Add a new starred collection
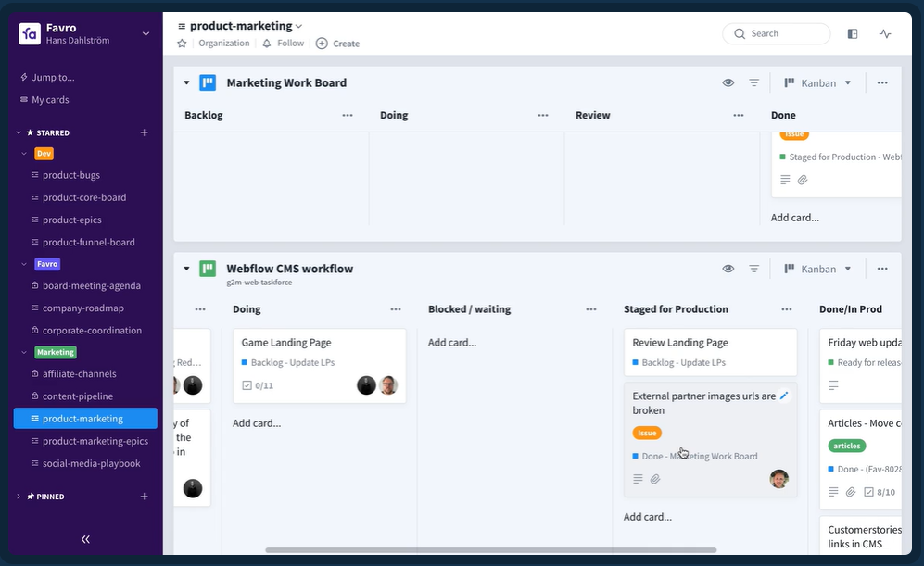Viewport: 924px width, 566px height. [x=144, y=132]
